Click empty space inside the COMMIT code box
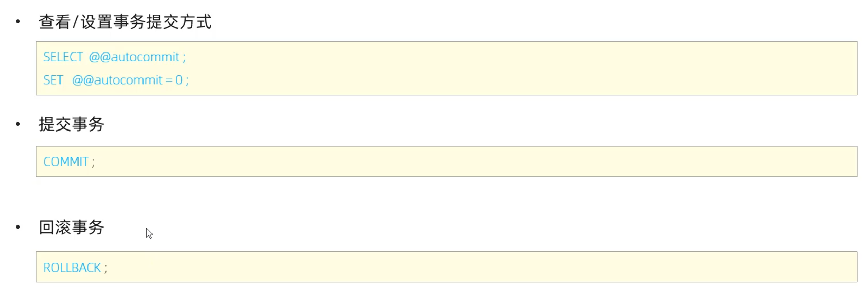The height and width of the screenshot is (299, 868). 450,162
